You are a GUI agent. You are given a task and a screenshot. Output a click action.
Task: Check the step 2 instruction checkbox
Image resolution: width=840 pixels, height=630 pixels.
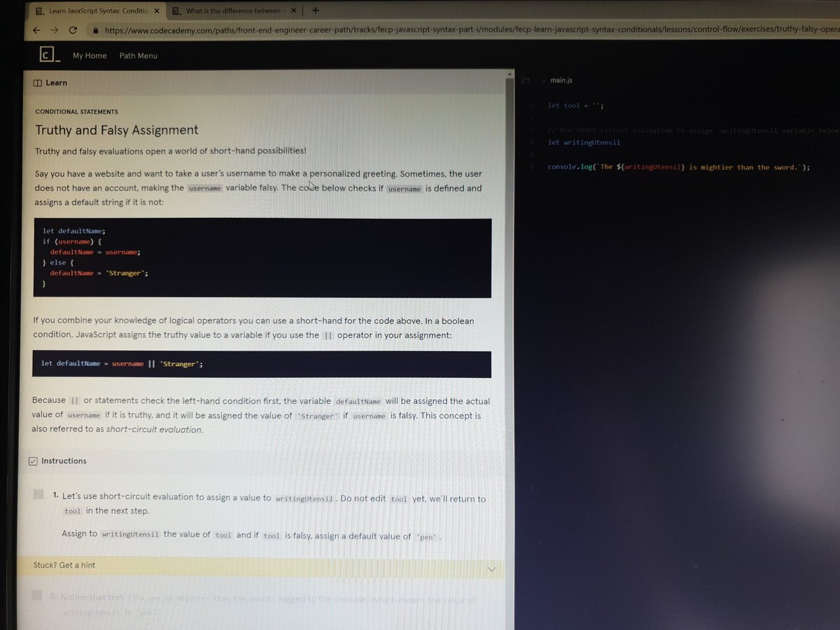37,596
